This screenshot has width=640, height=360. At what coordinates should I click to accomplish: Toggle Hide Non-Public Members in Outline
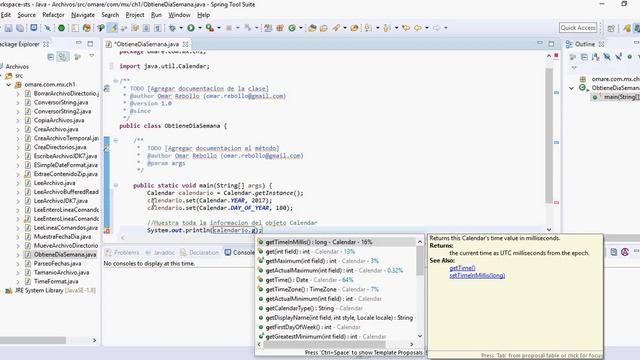point(630,57)
